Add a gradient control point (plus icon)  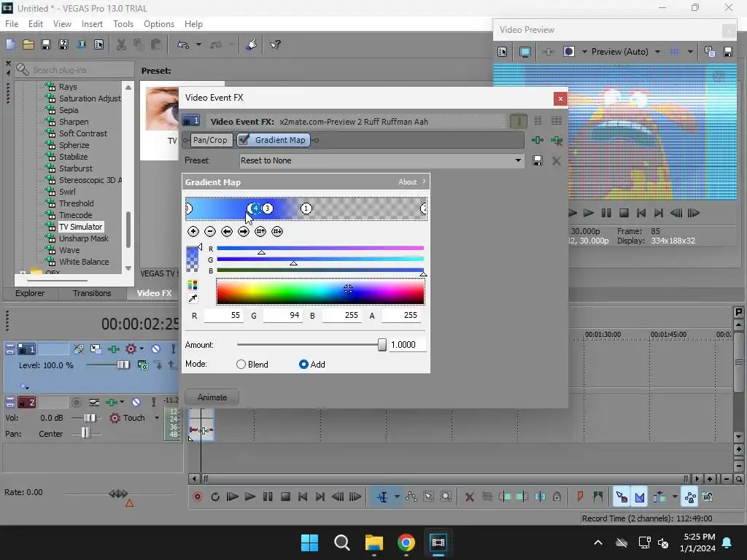click(x=193, y=231)
